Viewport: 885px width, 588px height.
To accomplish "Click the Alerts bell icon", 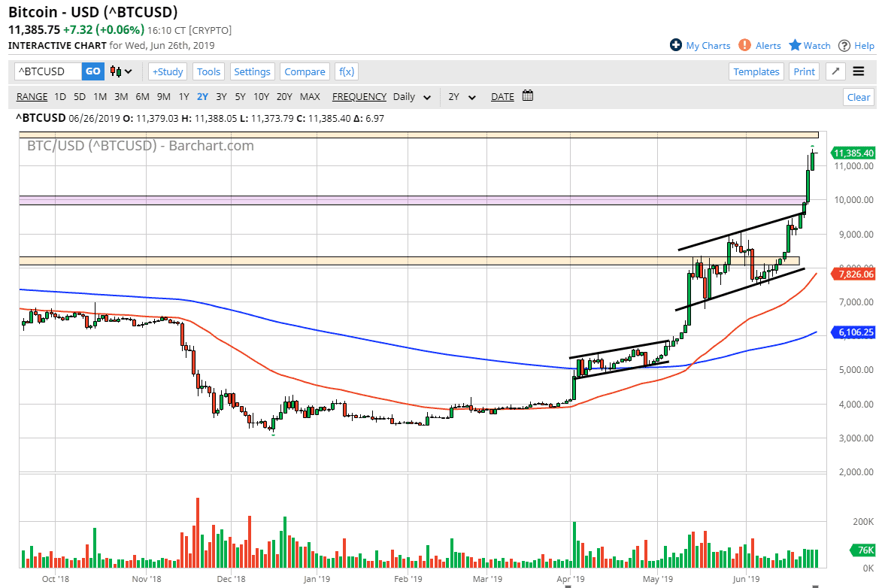I will click(x=744, y=45).
